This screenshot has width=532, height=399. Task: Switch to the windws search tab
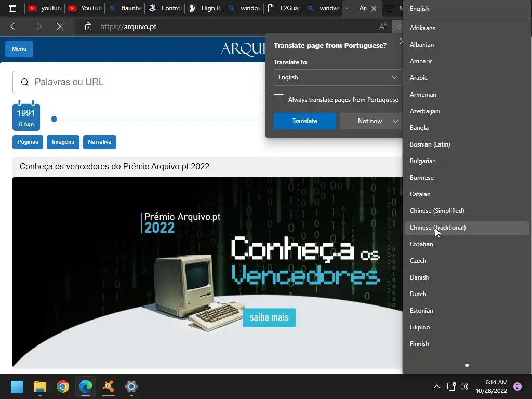point(324,8)
